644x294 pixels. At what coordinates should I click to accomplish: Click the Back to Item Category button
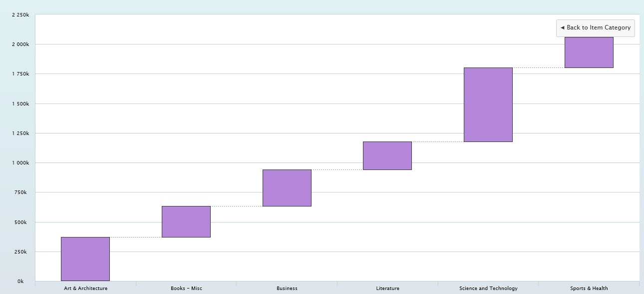pyautogui.click(x=595, y=28)
